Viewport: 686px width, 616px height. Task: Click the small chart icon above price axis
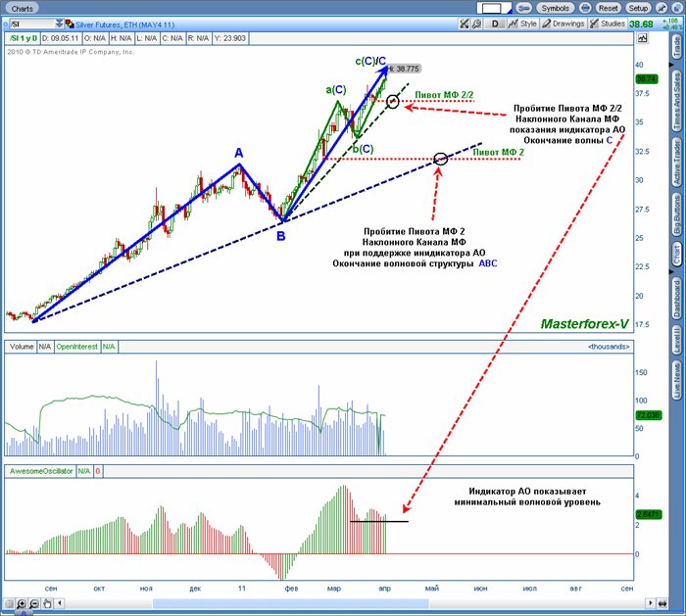(x=642, y=38)
